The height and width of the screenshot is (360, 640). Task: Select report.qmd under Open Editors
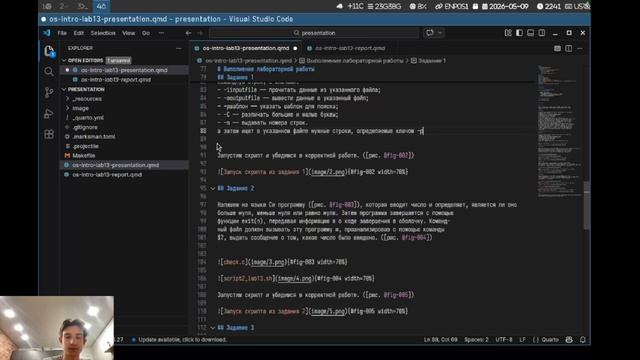click(116, 80)
